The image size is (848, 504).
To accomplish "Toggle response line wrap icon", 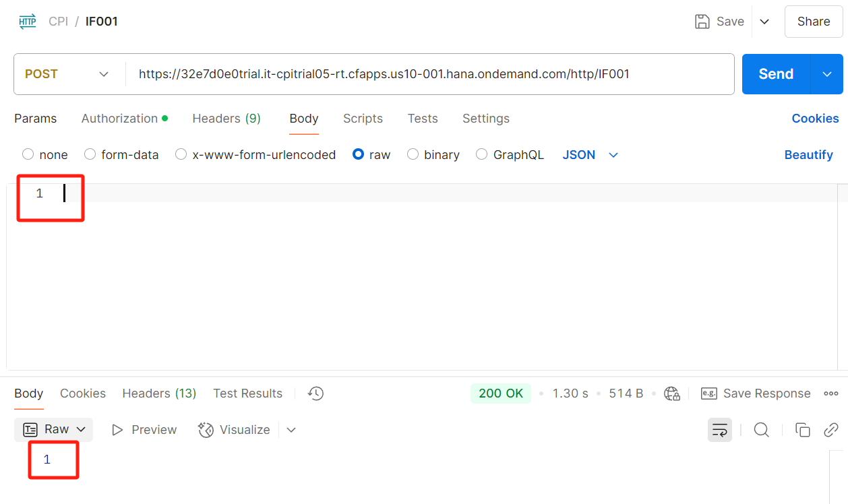I will coord(720,430).
